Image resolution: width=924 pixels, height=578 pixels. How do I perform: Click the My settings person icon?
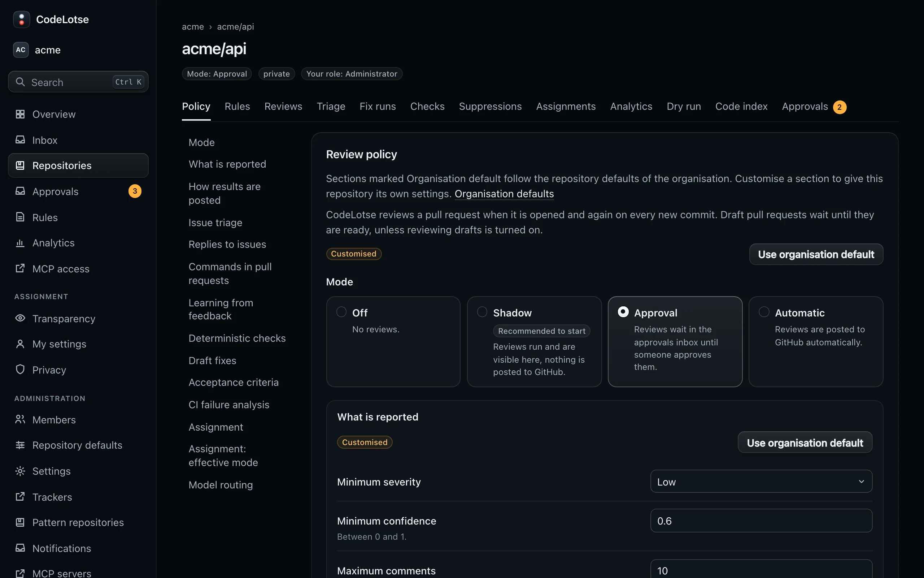coord(20,344)
